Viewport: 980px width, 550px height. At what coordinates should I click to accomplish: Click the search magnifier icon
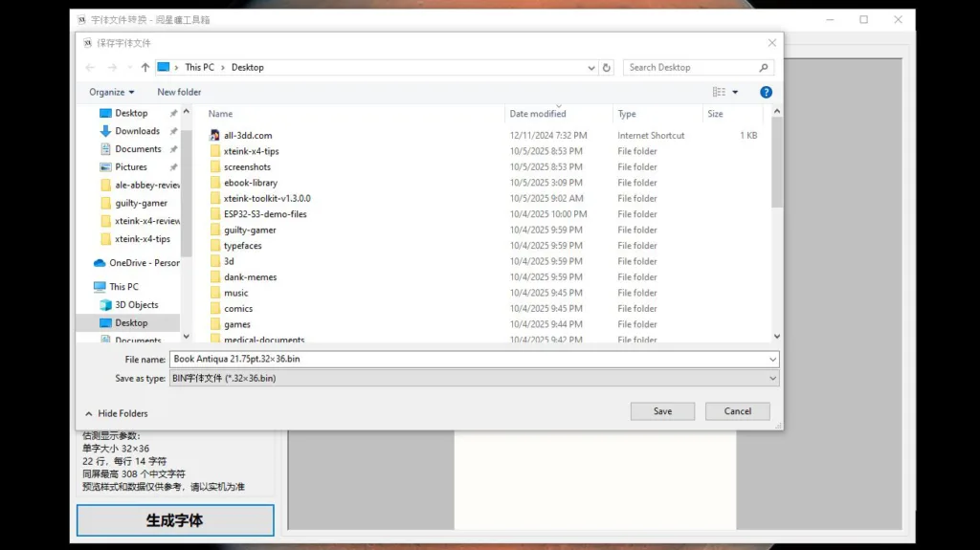[764, 68]
